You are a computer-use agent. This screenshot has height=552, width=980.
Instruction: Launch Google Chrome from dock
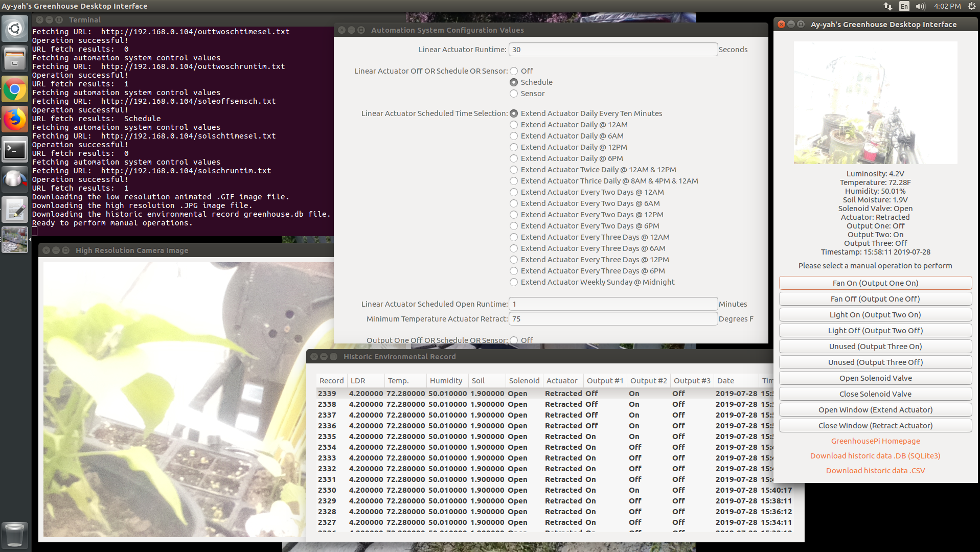point(15,89)
